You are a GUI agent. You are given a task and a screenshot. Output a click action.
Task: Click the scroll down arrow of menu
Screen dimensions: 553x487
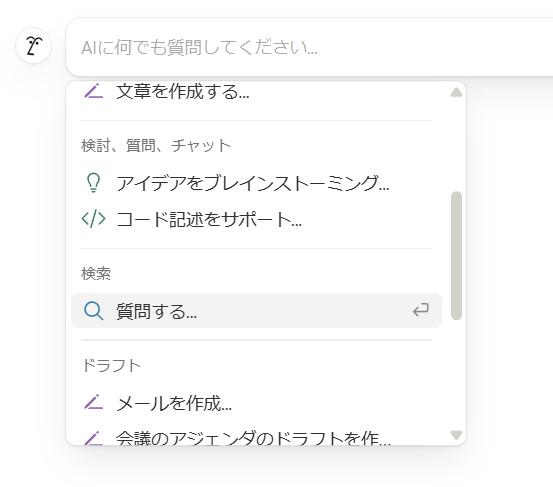point(456,435)
